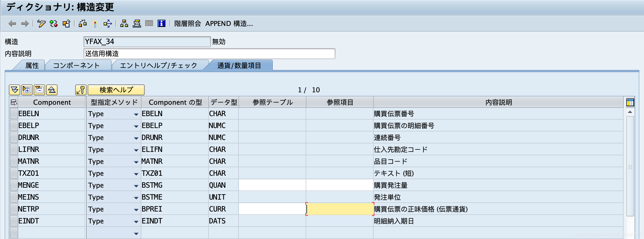The image size is (644, 239).
Task: Switch to the コンポーネント tab
Action: click(x=76, y=65)
